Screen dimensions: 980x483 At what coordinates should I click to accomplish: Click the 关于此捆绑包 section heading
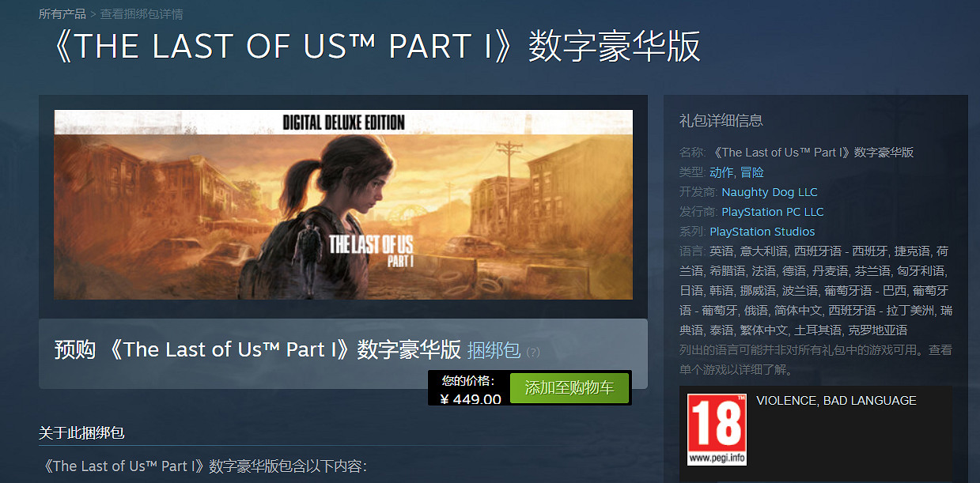pos(81,432)
